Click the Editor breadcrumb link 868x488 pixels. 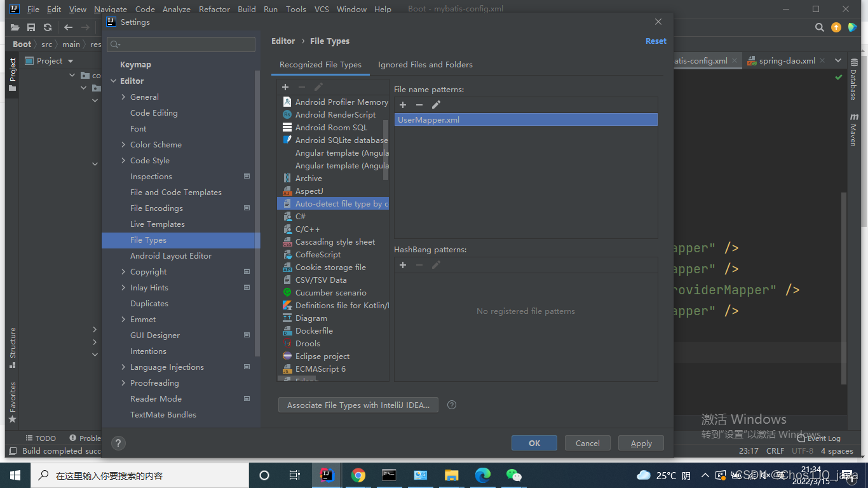tap(283, 41)
